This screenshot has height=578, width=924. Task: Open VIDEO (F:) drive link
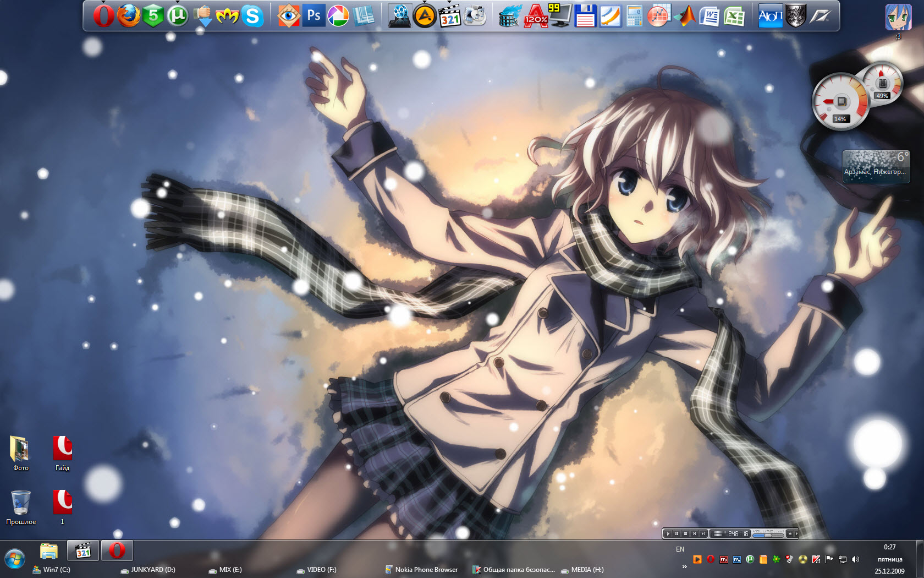(x=316, y=570)
